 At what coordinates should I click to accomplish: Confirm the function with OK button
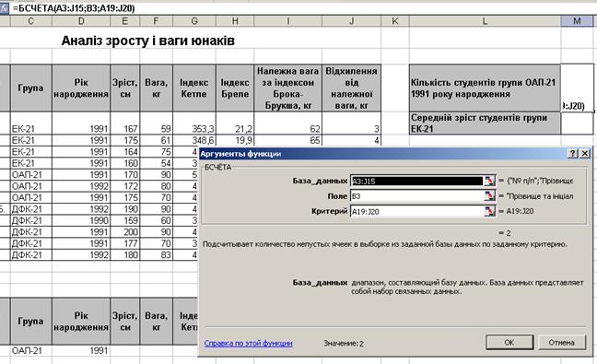[509, 342]
